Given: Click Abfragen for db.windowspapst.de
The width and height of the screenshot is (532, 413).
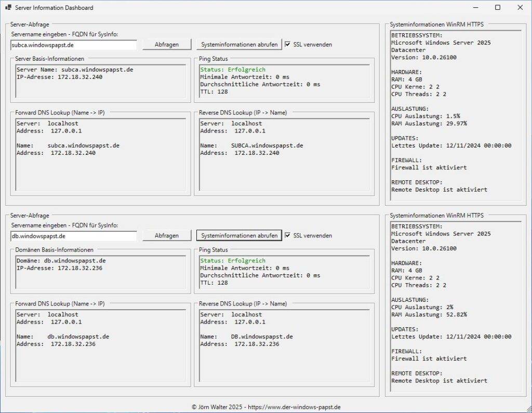Looking at the screenshot, I should click(x=166, y=235).
